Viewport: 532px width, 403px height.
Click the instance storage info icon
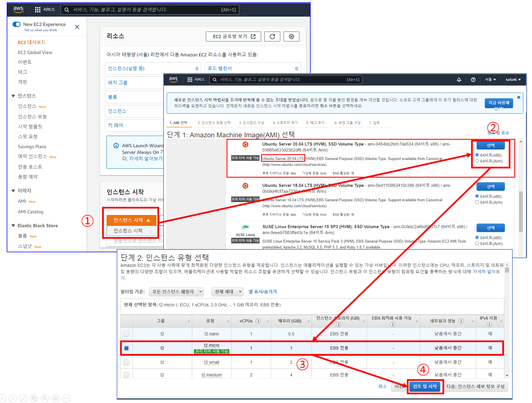339,324
